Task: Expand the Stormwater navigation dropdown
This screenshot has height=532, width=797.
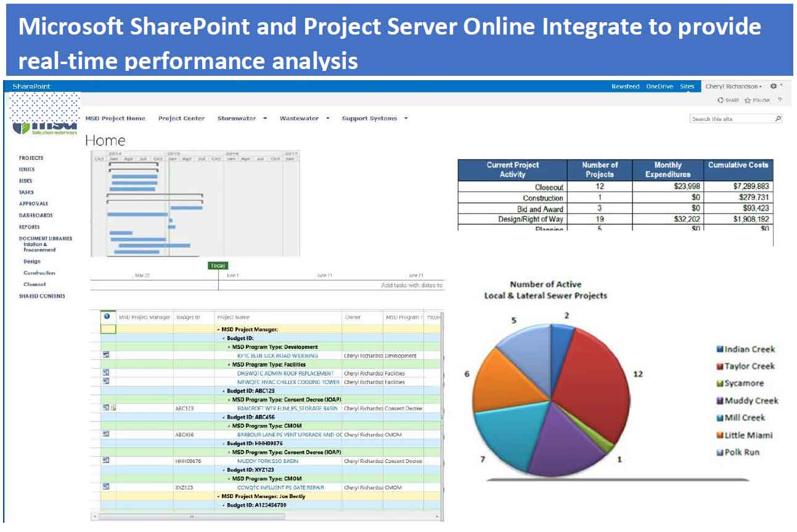Action: (265, 118)
